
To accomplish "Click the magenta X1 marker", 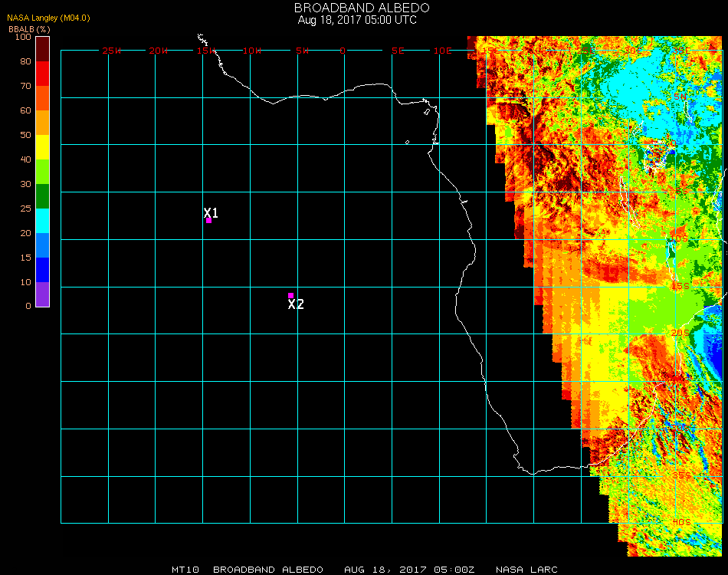I will point(208,220).
